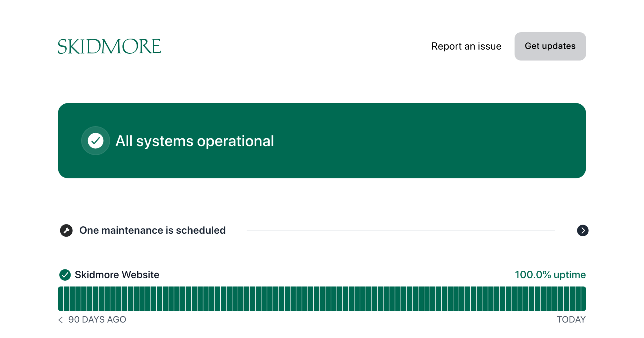Open the Report an issue link
Image resolution: width=644 pixels, height=338 pixels.
point(466,46)
